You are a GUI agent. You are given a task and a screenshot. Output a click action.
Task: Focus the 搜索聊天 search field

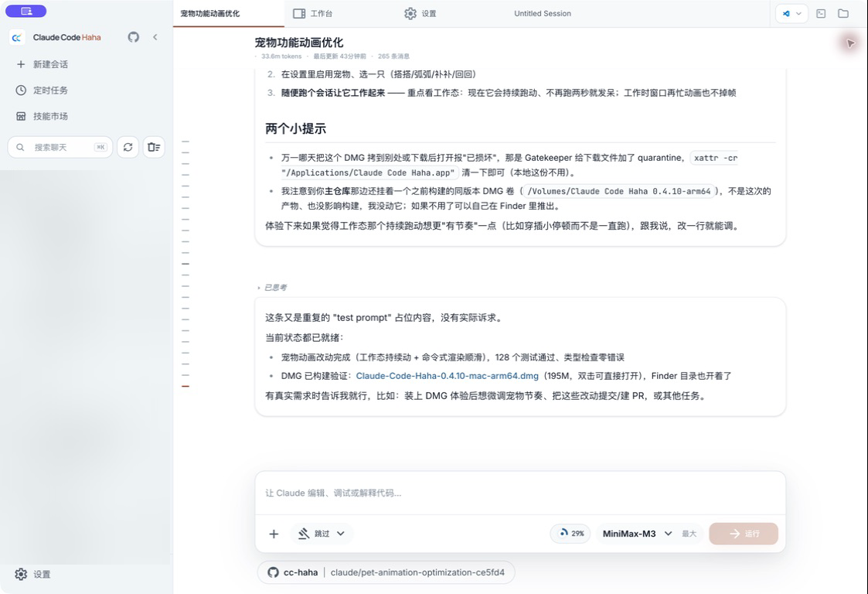point(60,148)
